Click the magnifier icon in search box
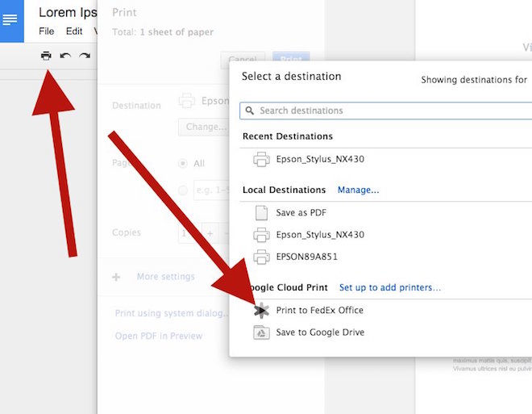The height and width of the screenshot is (414, 532). 250,111
